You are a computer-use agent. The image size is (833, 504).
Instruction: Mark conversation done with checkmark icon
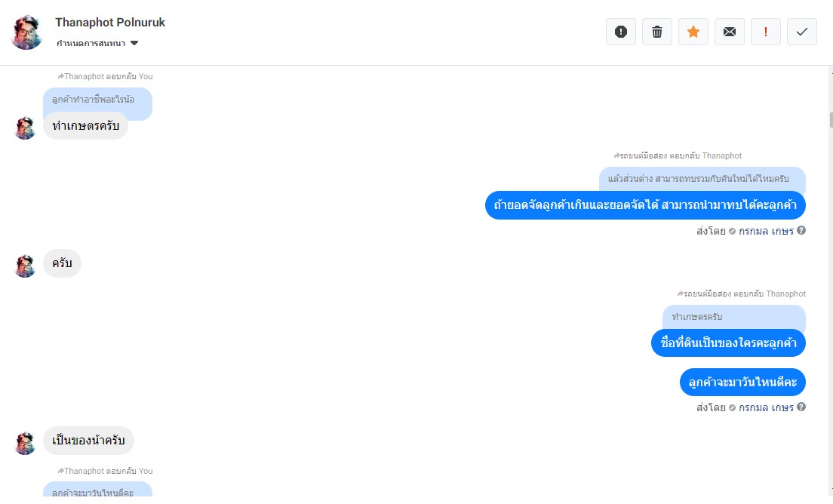coord(801,32)
